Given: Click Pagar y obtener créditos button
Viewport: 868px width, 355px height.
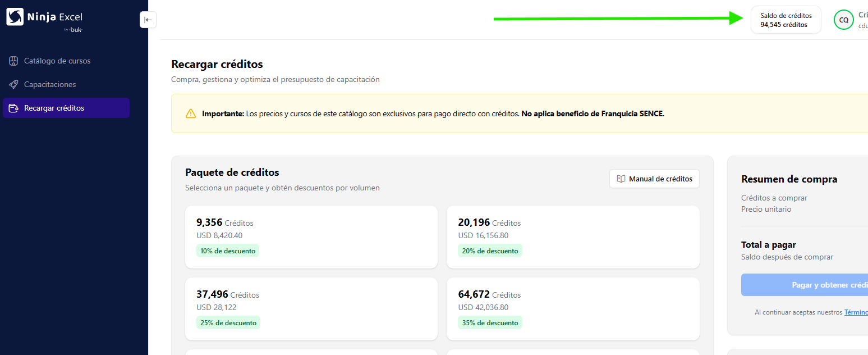Looking at the screenshot, I should click(805, 285).
